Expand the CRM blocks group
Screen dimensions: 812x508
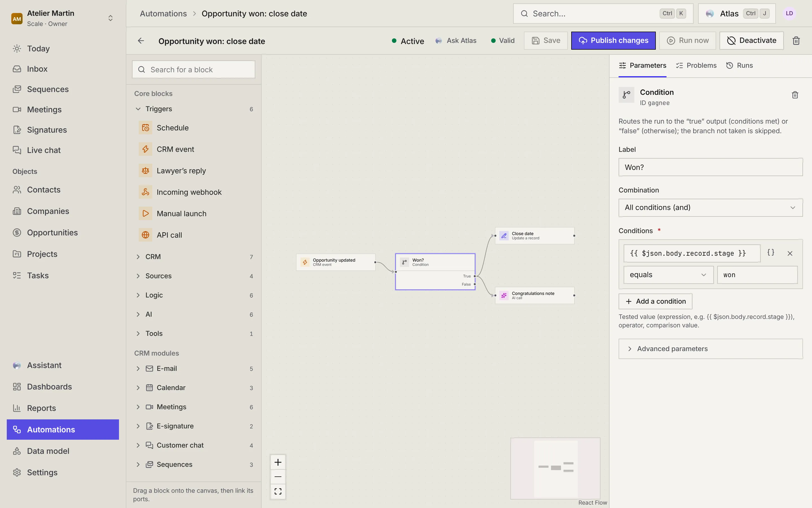(194, 257)
